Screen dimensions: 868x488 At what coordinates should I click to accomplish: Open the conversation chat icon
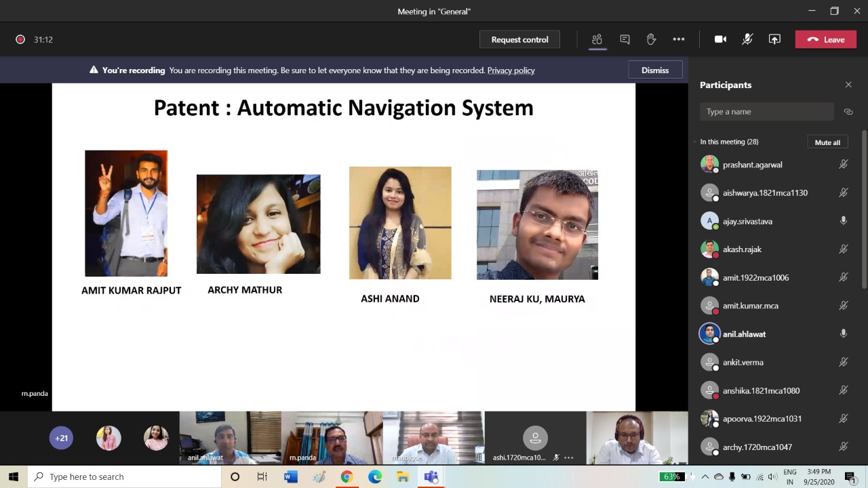coord(625,39)
